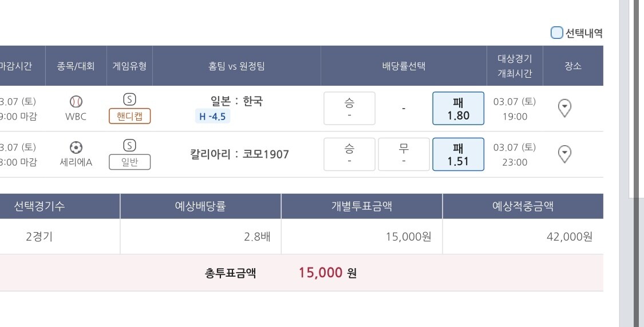Click the S icon above 핸디캡 badge
Screen dimensions: 644x327
point(130,99)
